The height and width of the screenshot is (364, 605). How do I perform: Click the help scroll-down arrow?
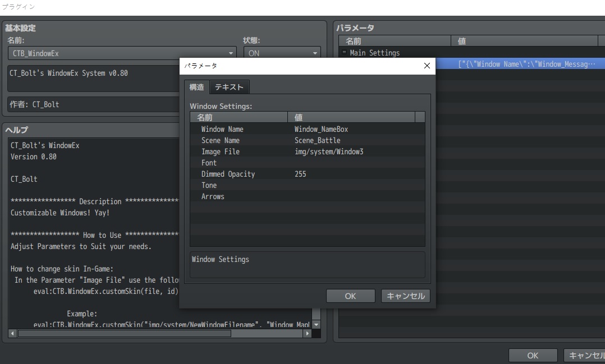pyautogui.click(x=317, y=324)
